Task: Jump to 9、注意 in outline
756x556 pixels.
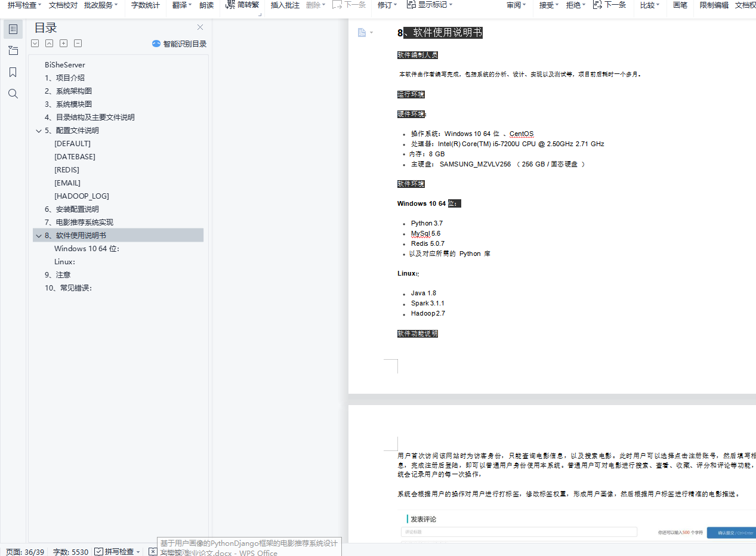Action: coord(57,274)
